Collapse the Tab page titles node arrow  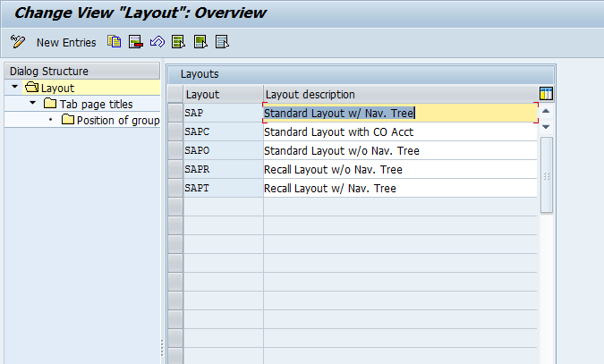[x=33, y=103]
